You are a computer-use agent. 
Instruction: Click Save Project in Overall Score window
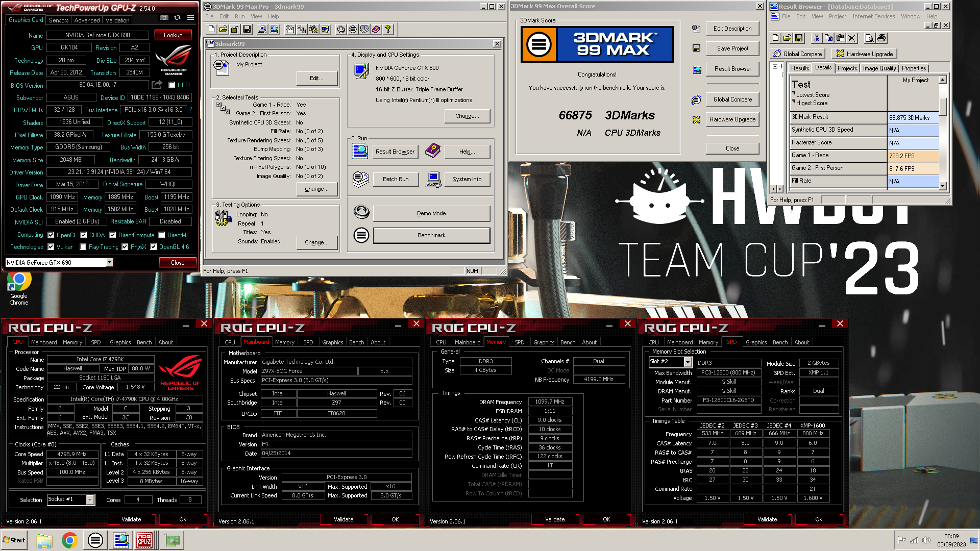pyautogui.click(x=732, y=48)
